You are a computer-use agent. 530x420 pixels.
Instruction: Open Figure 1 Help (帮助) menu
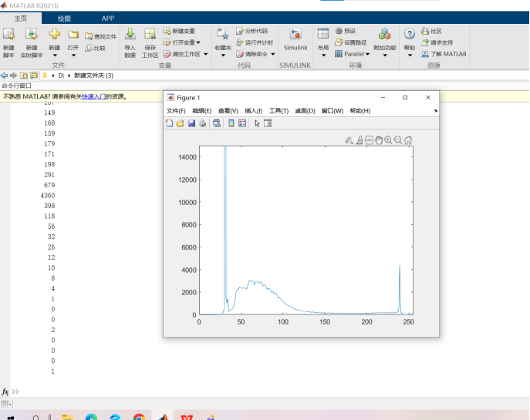(360, 111)
